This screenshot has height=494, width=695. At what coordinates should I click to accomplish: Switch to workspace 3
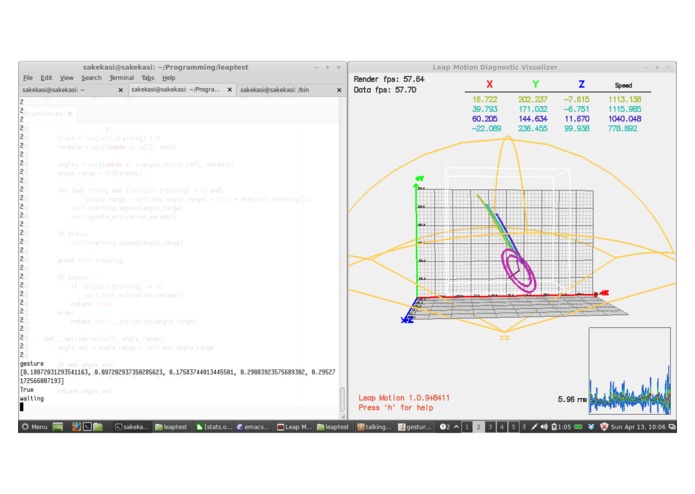click(x=490, y=427)
